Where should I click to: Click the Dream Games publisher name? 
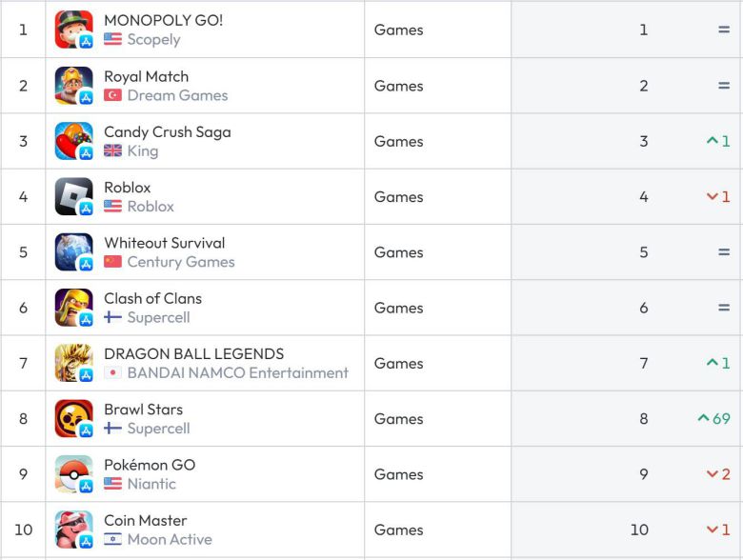[x=177, y=95]
